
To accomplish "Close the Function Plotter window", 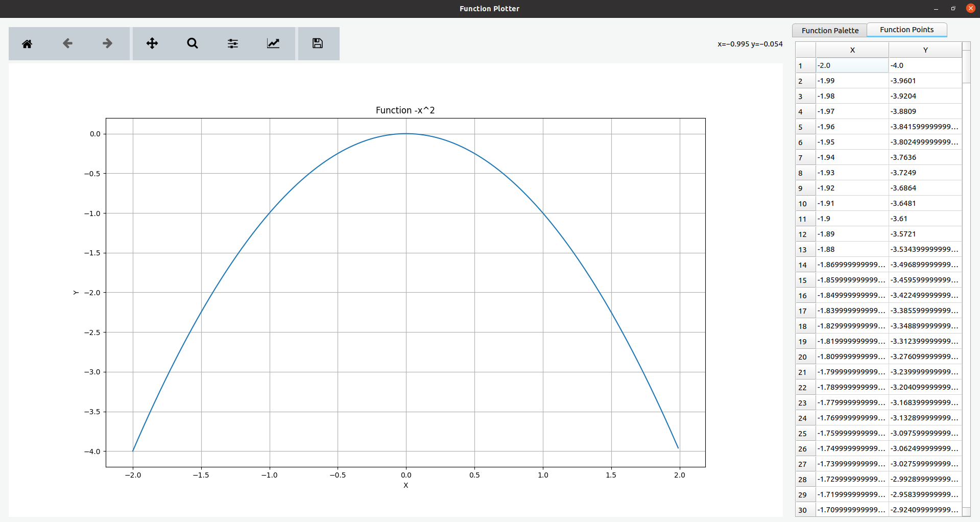I will pos(970,8).
